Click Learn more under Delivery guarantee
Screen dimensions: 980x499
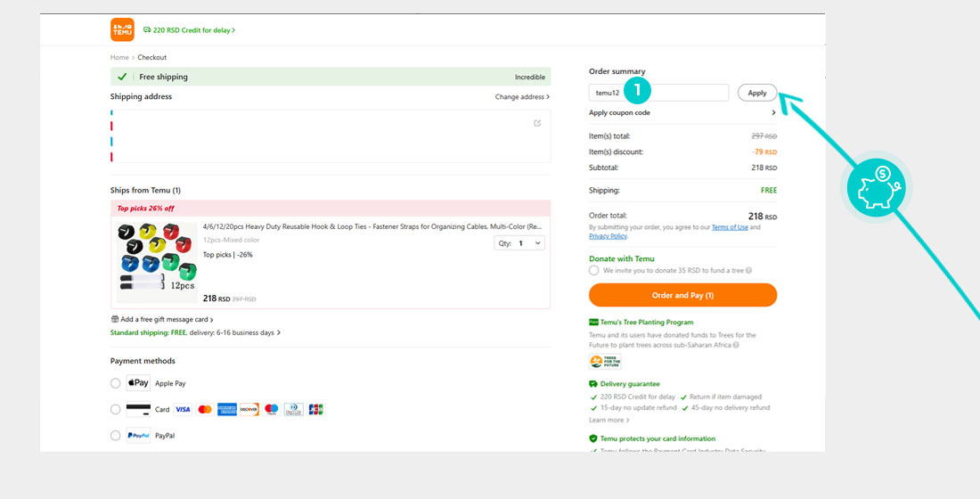(x=608, y=421)
